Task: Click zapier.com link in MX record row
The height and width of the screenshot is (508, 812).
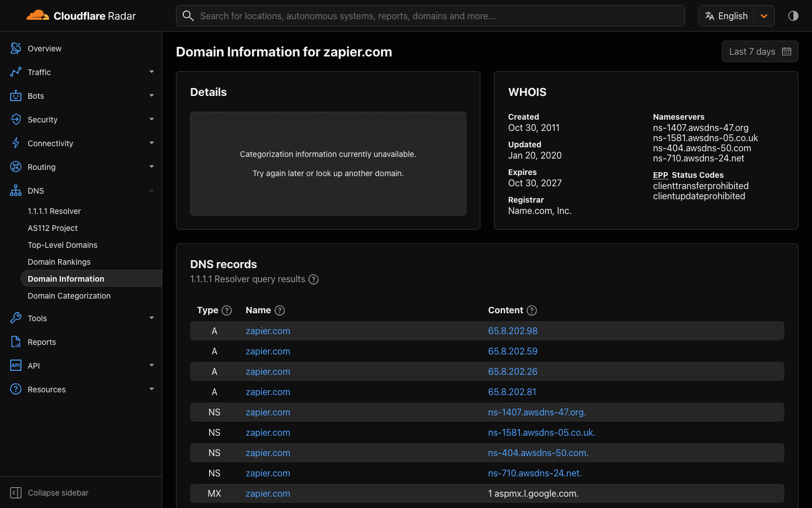Action: (268, 493)
